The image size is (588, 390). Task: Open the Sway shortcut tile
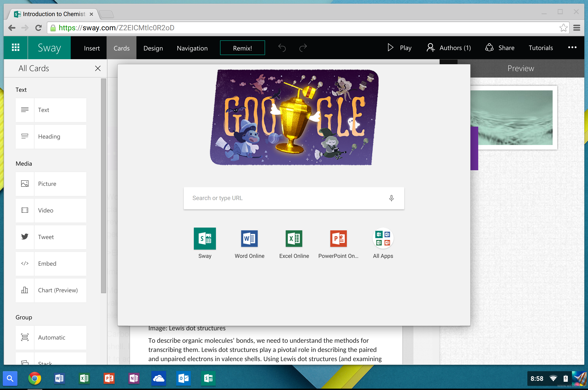205,243
